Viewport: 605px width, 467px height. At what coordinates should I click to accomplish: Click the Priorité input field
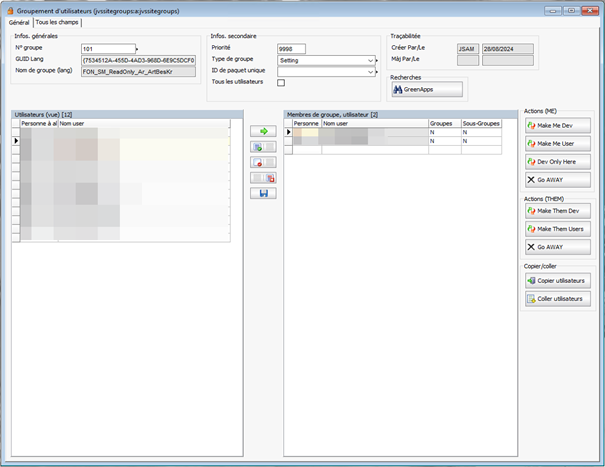click(291, 48)
